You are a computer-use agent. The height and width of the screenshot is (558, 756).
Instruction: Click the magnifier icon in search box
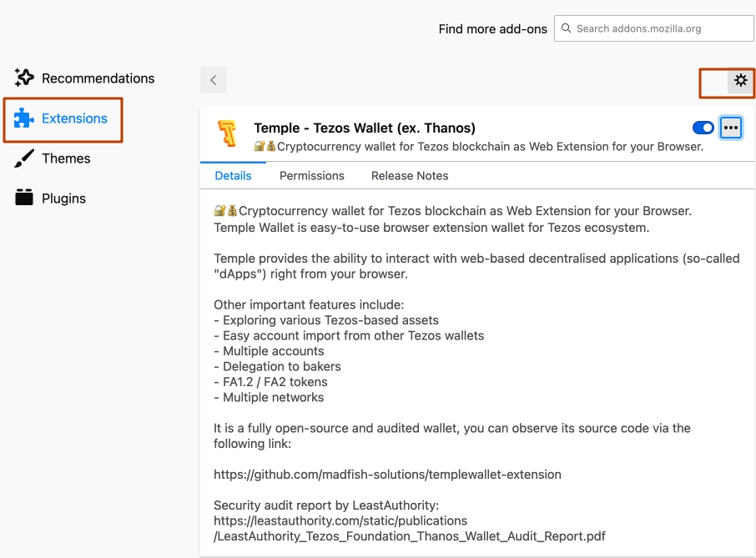[x=566, y=28]
